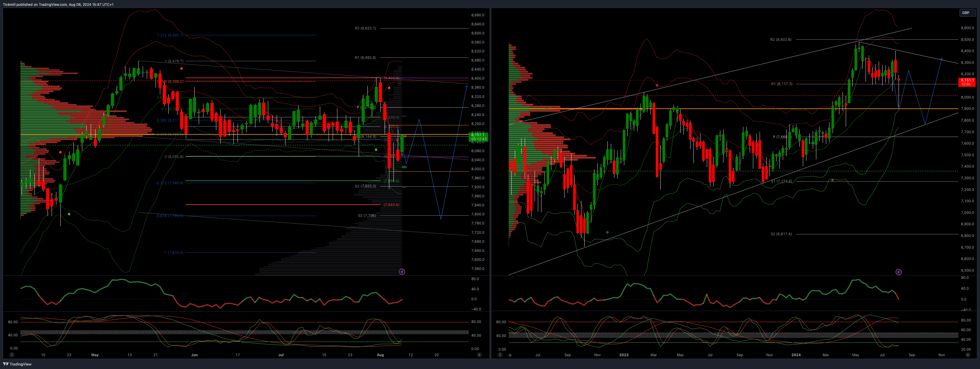Toggle the auto-scale A button on the right chart
This screenshot has height=369, width=980.
(x=967, y=354)
